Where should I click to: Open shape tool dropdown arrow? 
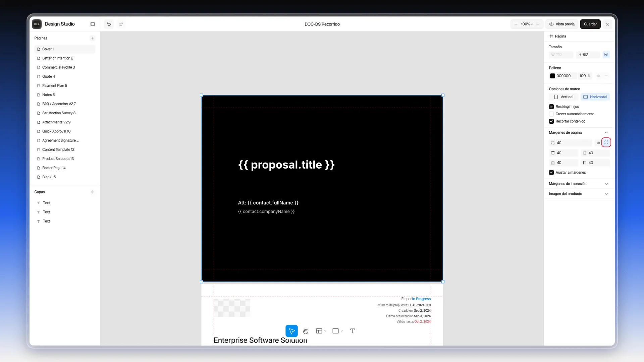coord(342,331)
